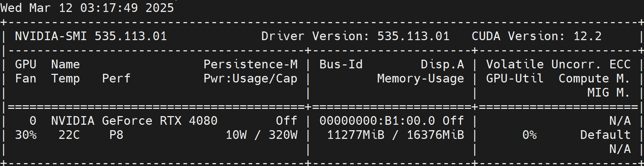Click the Disp.A column header
Screen dimensions: 644x166
[x=442, y=64]
